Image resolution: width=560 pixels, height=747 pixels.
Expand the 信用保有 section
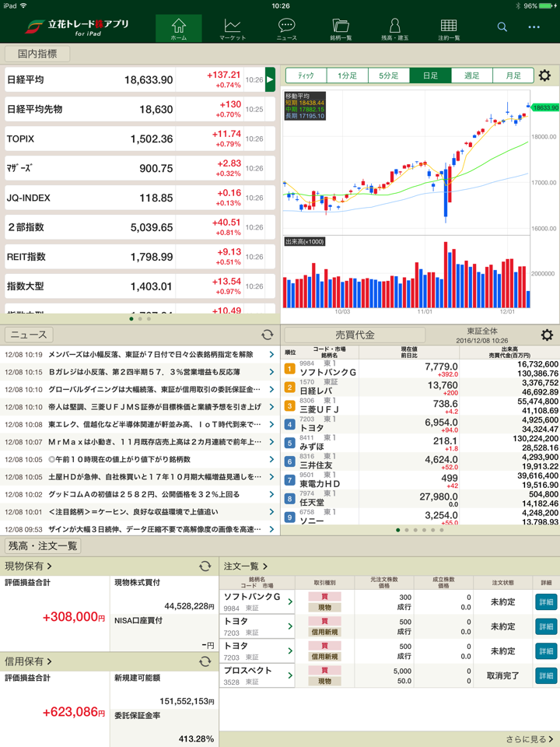pos(28,661)
